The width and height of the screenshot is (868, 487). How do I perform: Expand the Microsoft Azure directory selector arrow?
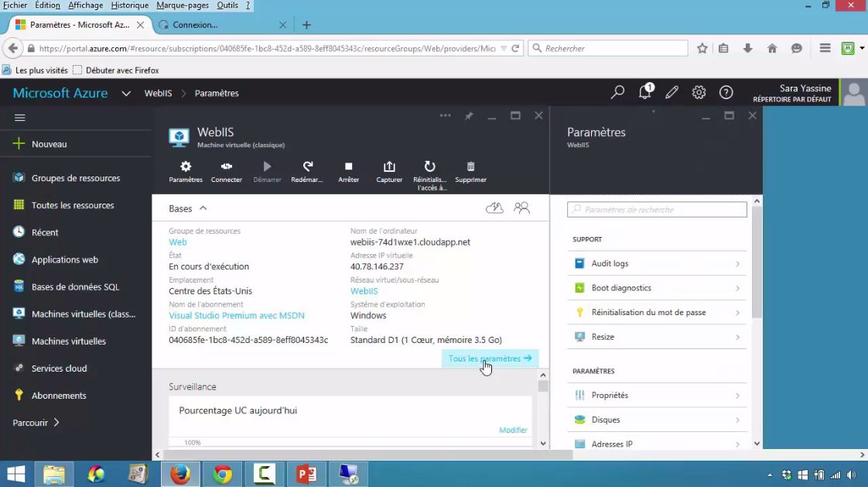coord(125,92)
